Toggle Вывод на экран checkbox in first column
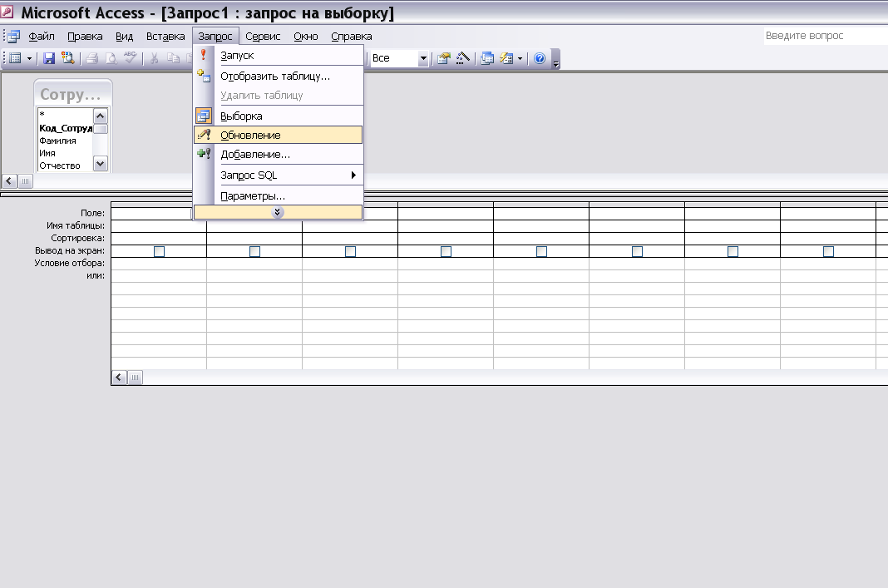Viewport: 888px width, 588px height. pyautogui.click(x=159, y=251)
